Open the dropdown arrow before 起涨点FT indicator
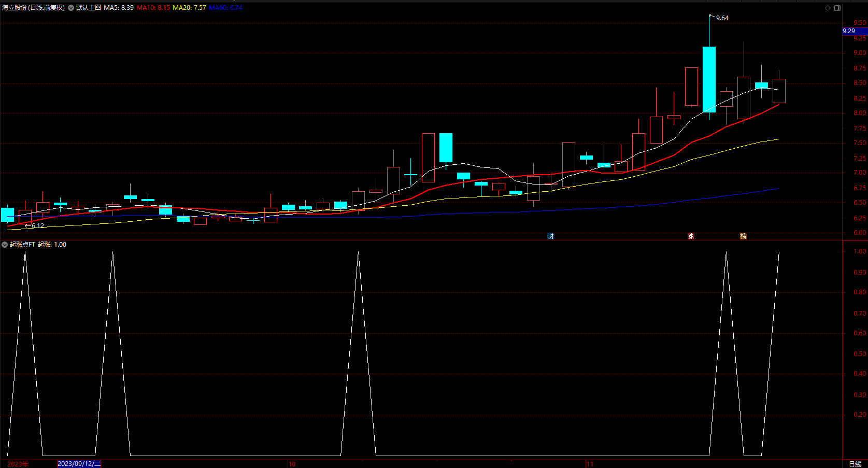The width and height of the screenshot is (868, 468). [x=5, y=245]
